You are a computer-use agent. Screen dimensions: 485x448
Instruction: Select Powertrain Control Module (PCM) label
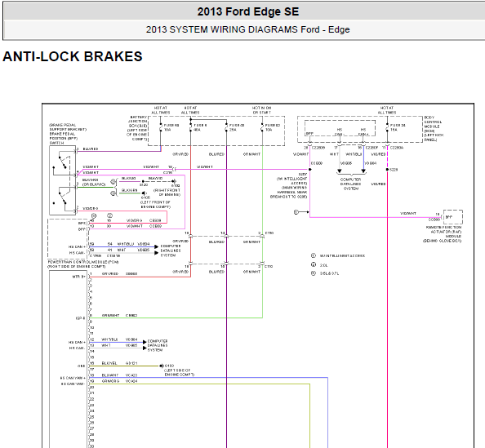pyautogui.click(x=83, y=264)
